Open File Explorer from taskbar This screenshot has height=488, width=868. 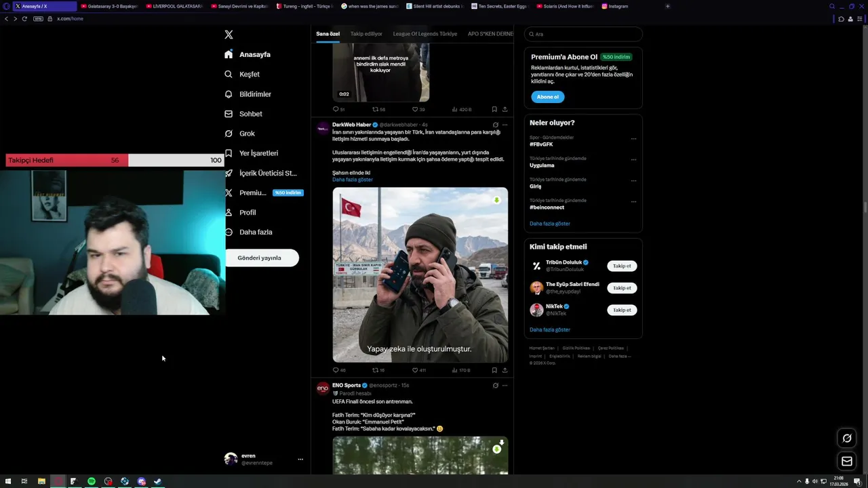pyautogui.click(x=41, y=481)
